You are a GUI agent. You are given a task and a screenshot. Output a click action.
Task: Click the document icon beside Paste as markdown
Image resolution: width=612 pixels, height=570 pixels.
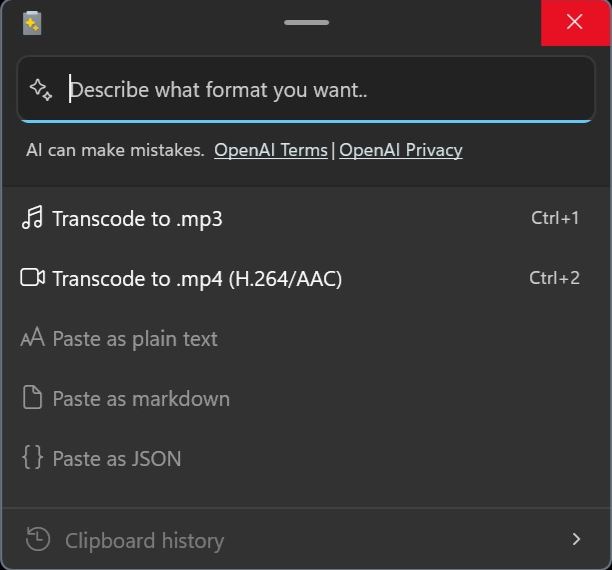pyautogui.click(x=32, y=397)
